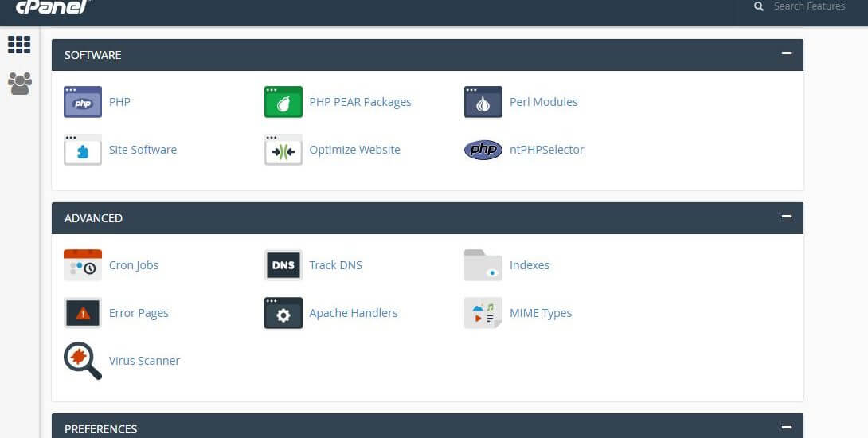Open the MIME Types link
The width and height of the screenshot is (868, 438).
click(541, 314)
